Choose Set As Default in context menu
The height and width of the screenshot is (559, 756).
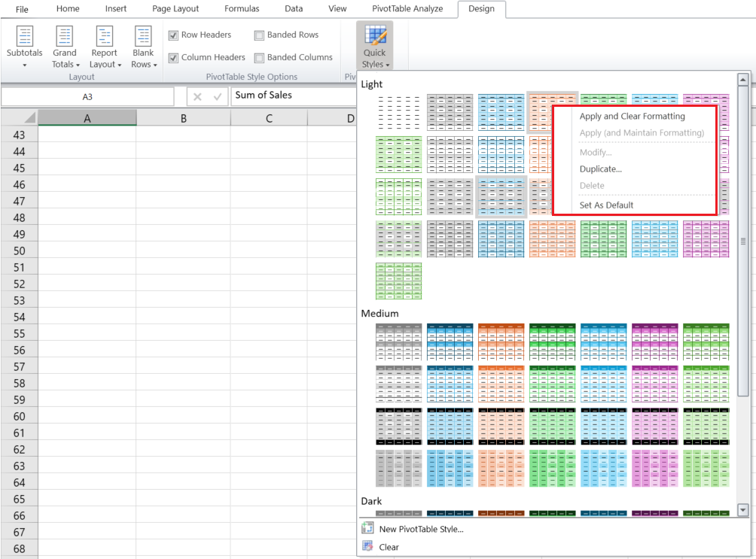[x=607, y=205]
